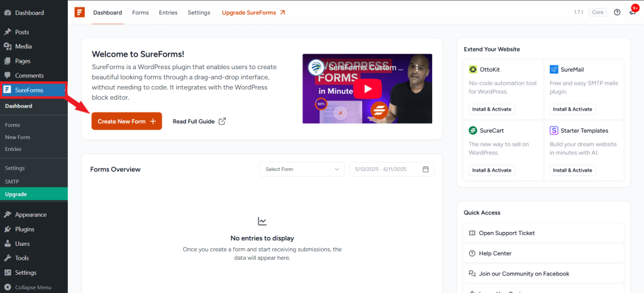The image size is (644, 293).
Task: Click the Comments bubble icon in sidebar
Action: [x=8, y=75]
